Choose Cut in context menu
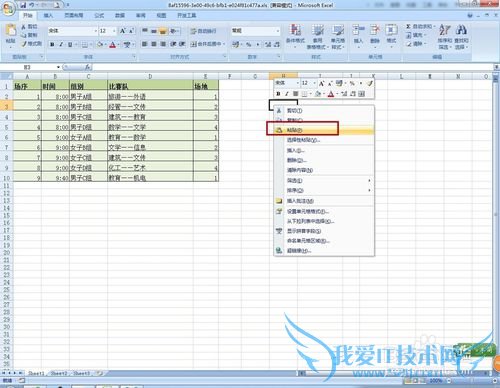This screenshot has width=500, height=388. click(324, 110)
